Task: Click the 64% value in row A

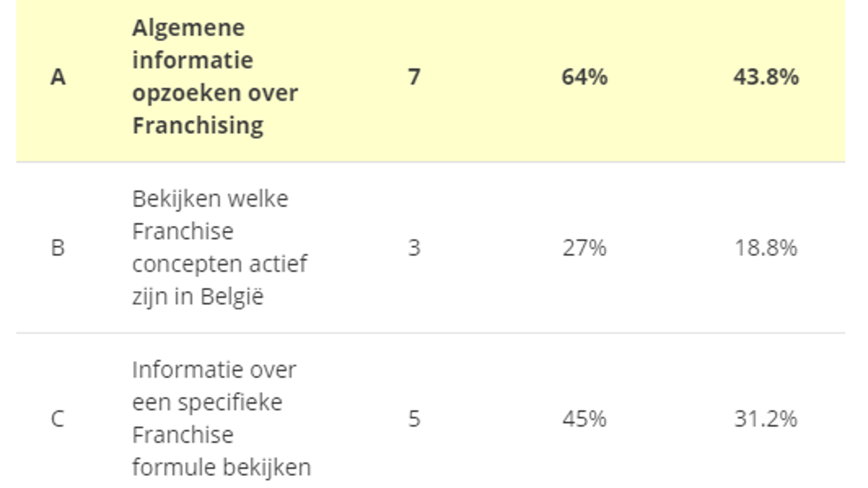Action: (584, 77)
